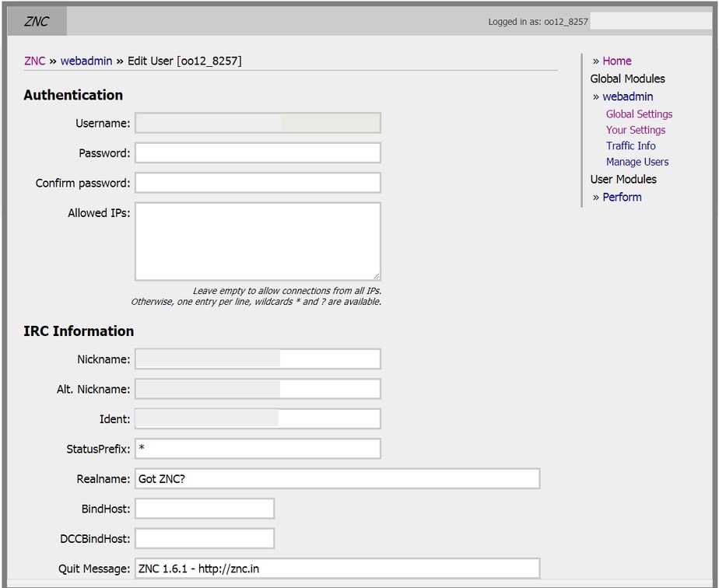This screenshot has width=719, height=588.
Task: Select the Allowed IPs text area
Action: [257, 237]
